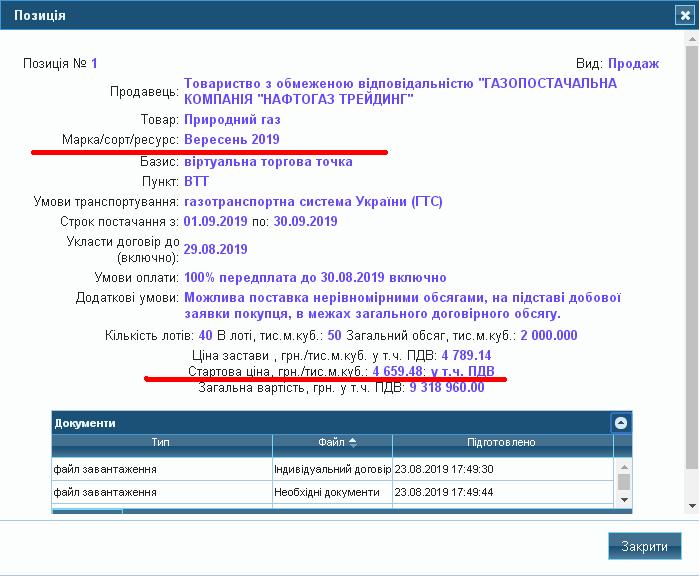Select timestamp 23.08.2019 17:49:44
The height and width of the screenshot is (578, 700).
444,492
